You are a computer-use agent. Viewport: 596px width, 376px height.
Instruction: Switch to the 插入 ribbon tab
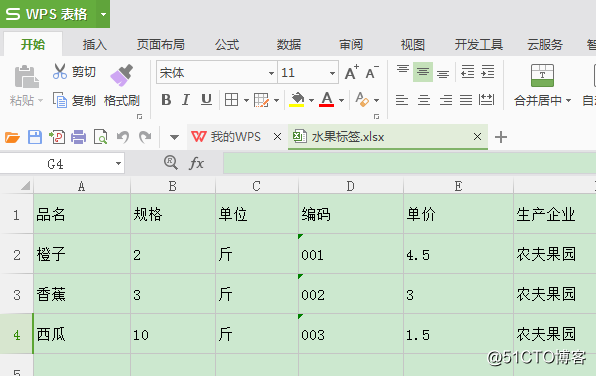point(95,45)
